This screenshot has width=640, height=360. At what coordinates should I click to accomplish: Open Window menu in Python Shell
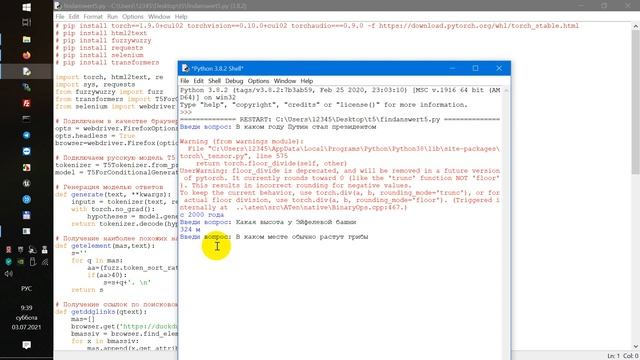(284, 81)
